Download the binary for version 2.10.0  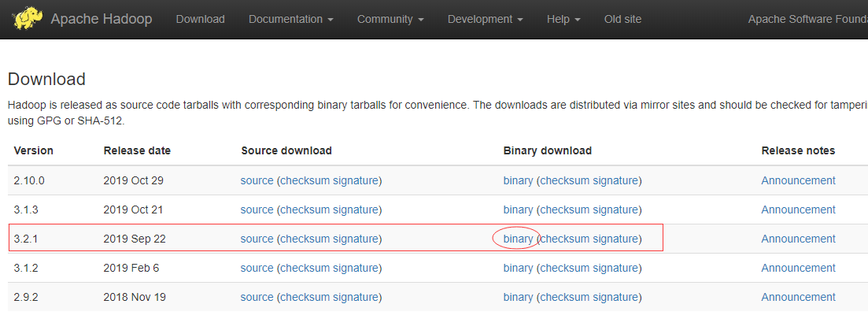point(518,180)
